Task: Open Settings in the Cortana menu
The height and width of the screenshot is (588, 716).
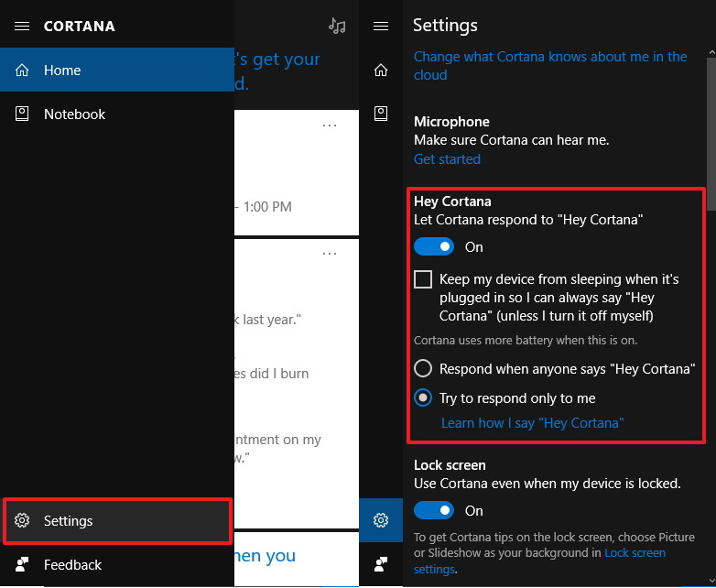Action: click(117, 521)
